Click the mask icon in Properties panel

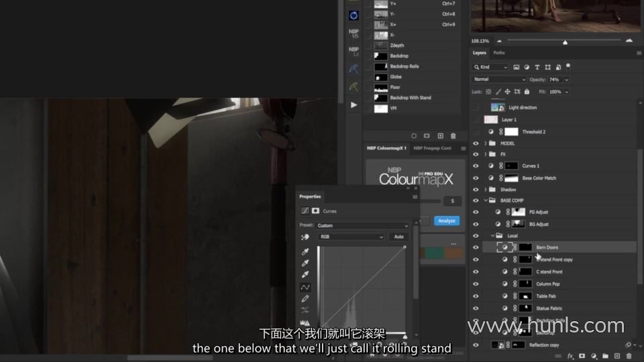(x=315, y=211)
